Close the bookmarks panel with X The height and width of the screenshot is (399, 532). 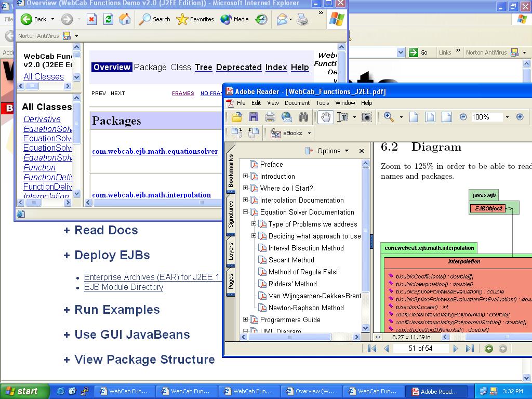(362, 151)
